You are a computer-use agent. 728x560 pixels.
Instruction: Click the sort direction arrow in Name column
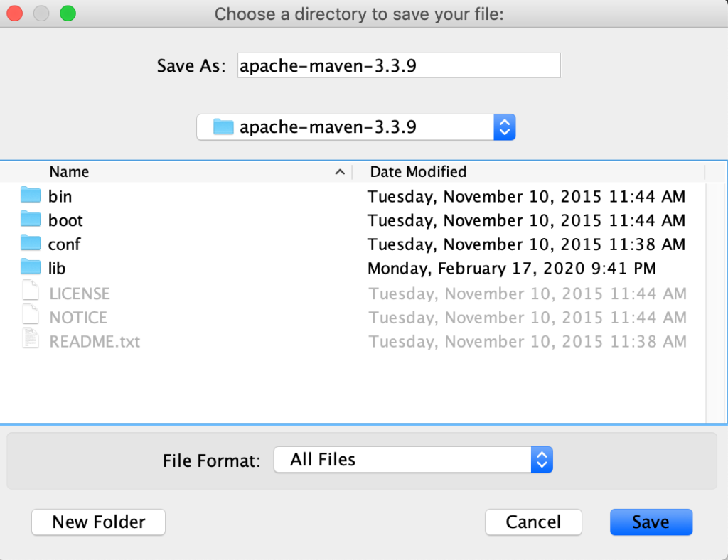(340, 172)
